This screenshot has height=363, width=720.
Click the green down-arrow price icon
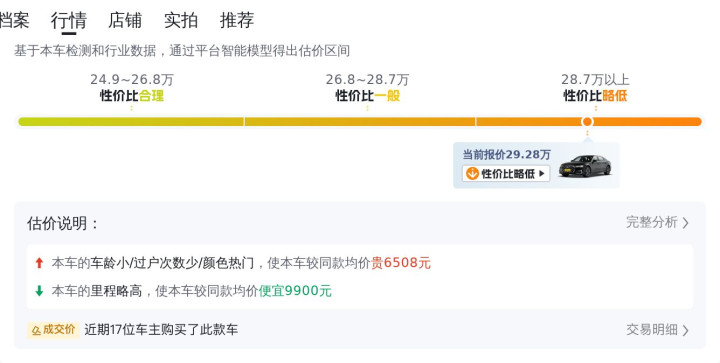click(39, 290)
